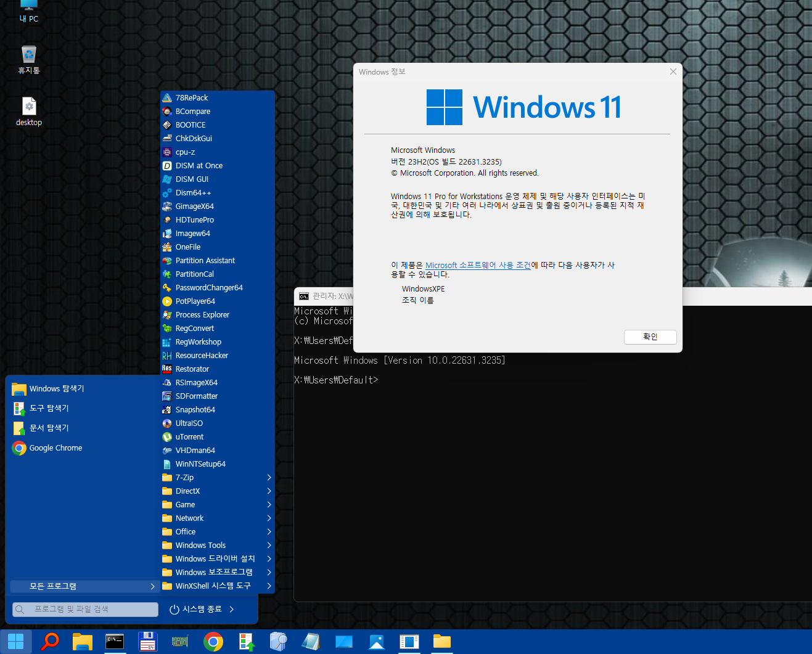Open 문서 탐색기 from start menu
812x654 pixels.
point(84,428)
